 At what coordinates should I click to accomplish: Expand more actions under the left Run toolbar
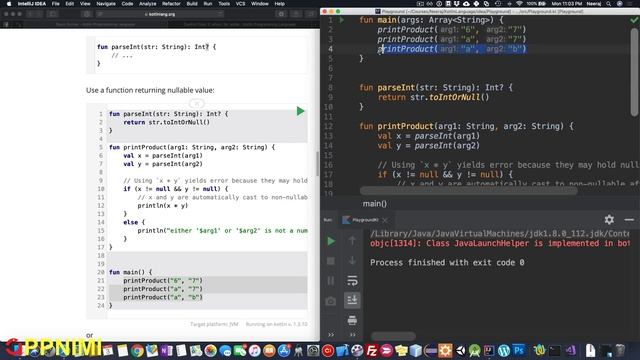pyautogui.click(x=331, y=335)
